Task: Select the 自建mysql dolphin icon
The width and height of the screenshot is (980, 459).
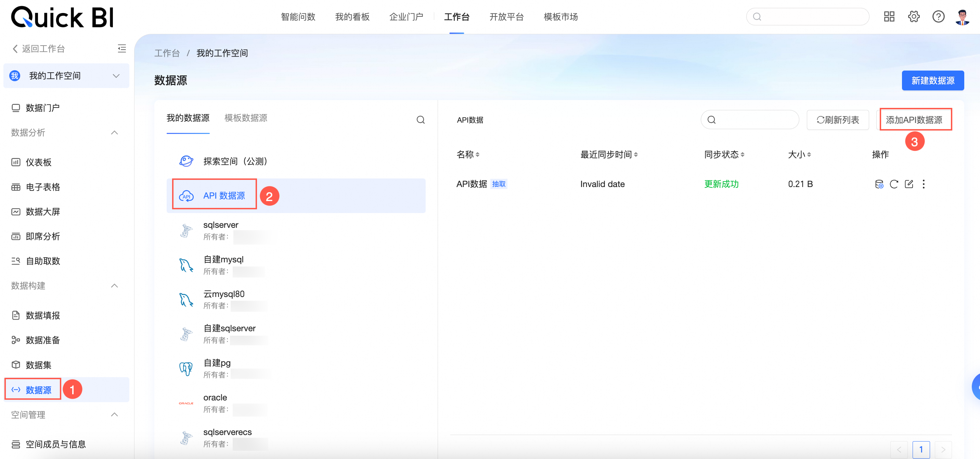Action: coord(186,265)
